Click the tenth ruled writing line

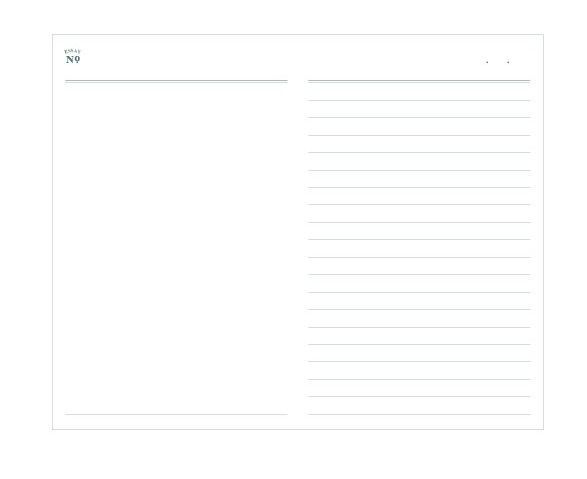[419, 257]
